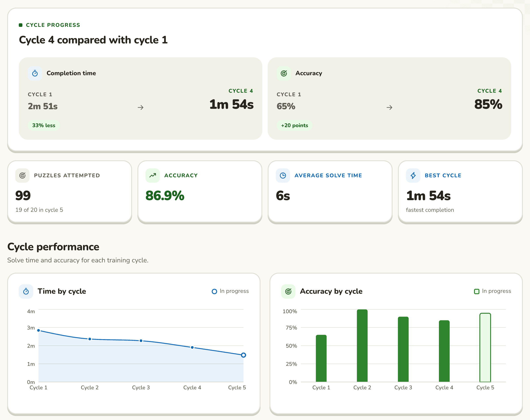This screenshot has height=420, width=530.
Task: Click the 'fastest completion' caption
Action: 430,210
